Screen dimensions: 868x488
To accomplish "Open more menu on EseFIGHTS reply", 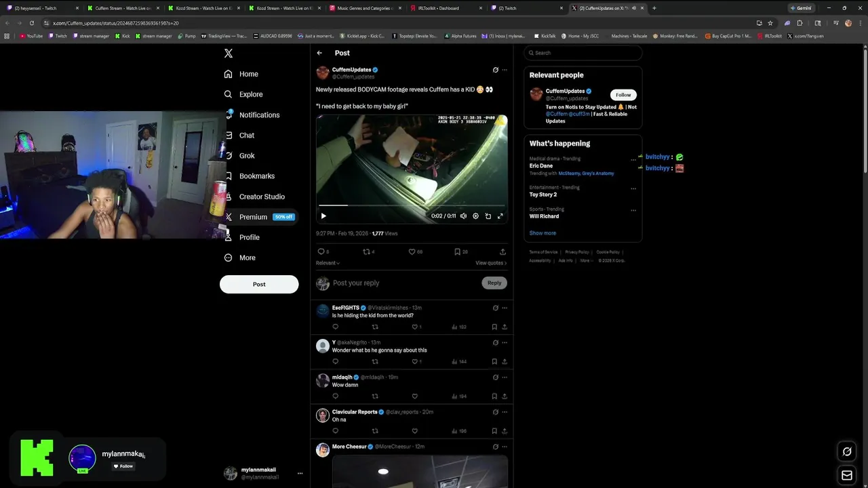I will point(504,308).
